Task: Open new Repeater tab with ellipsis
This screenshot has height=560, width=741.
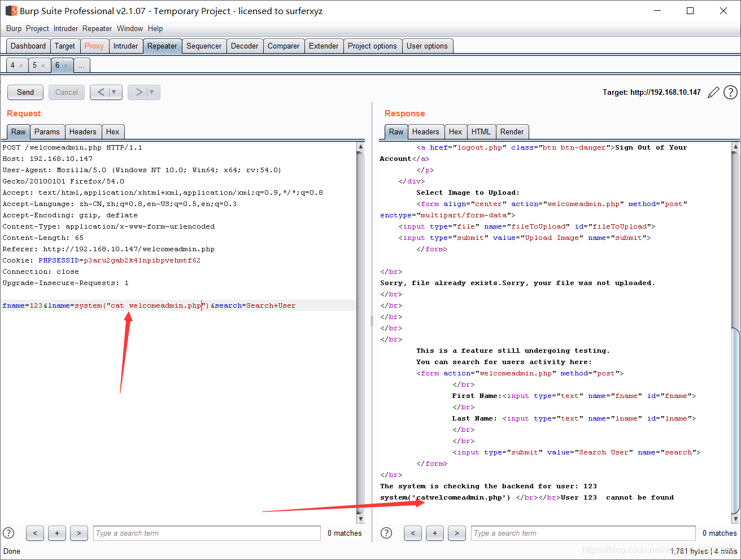Action: tap(81, 65)
